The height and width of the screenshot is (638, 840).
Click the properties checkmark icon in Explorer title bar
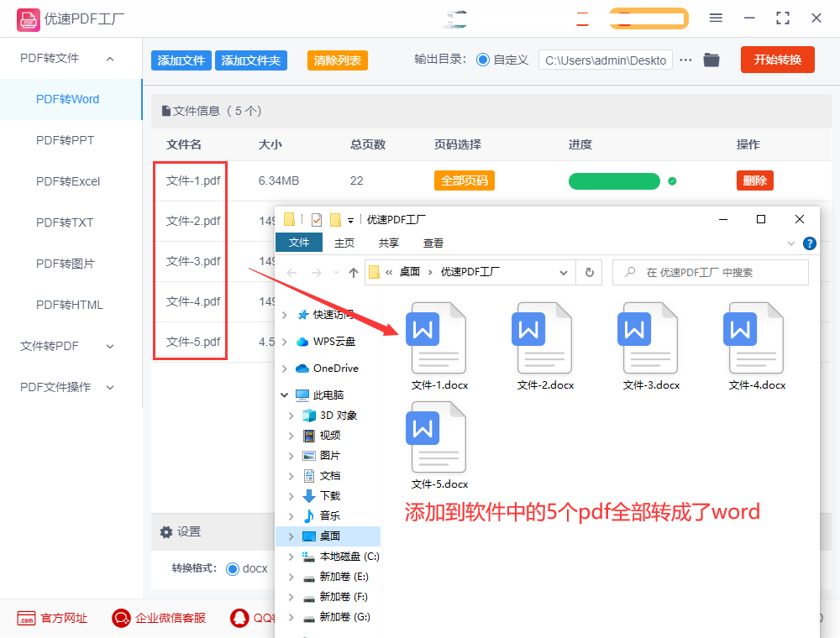pyautogui.click(x=317, y=219)
